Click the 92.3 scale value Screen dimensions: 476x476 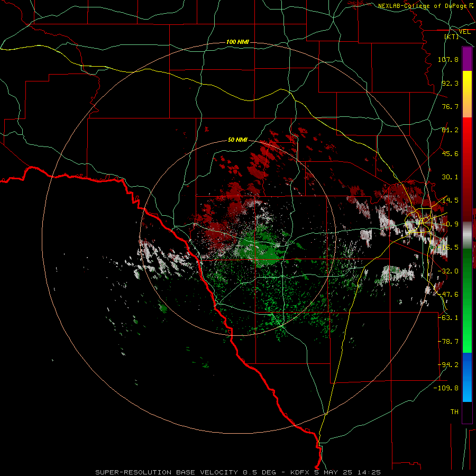(x=450, y=83)
